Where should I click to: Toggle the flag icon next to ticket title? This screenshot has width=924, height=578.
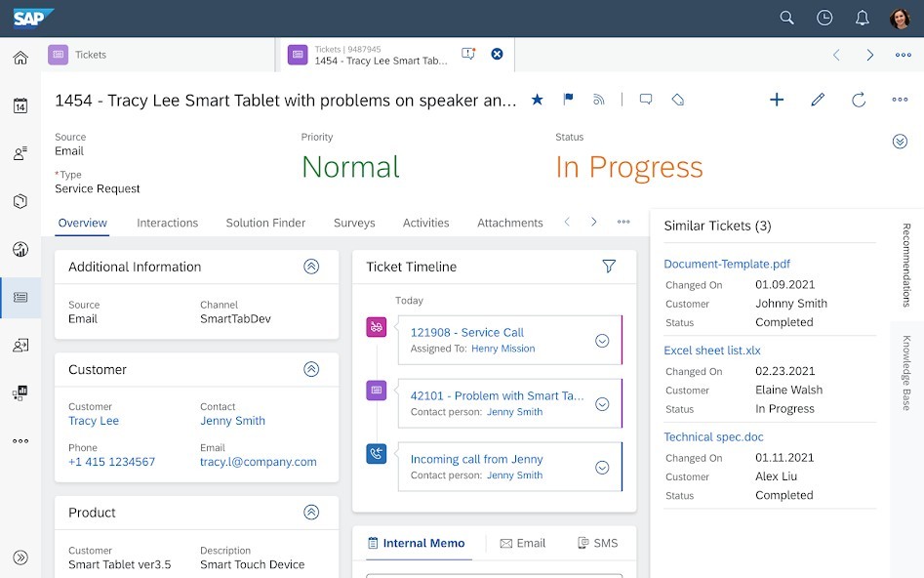568,100
